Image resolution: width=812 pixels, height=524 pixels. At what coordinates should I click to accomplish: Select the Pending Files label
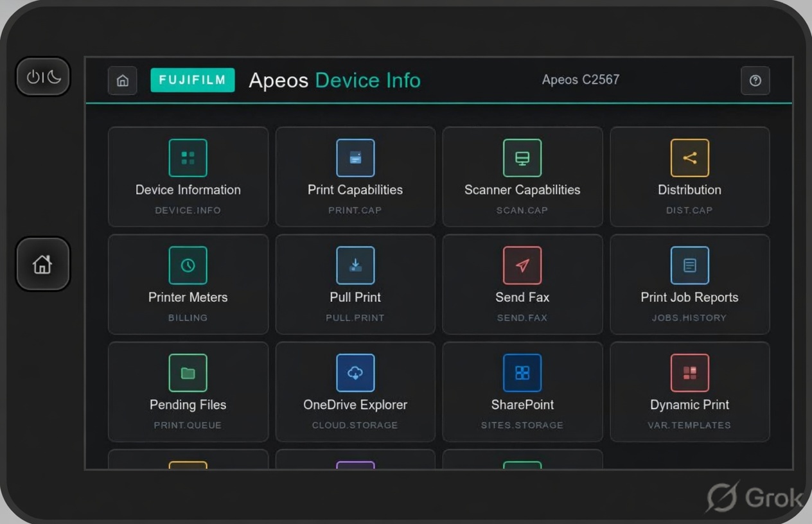pos(188,405)
